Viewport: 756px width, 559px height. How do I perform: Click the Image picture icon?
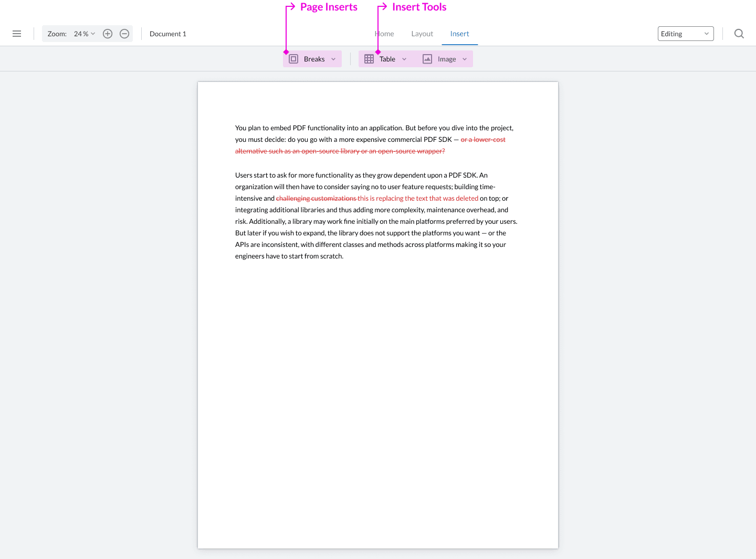(428, 58)
